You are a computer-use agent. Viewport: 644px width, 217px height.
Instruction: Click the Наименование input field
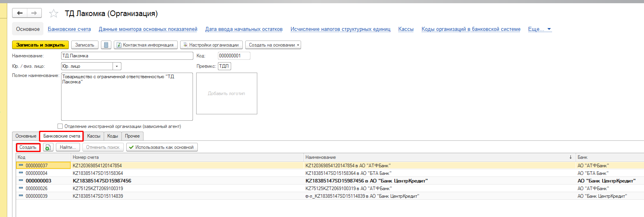pyautogui.click(x=127, y=56)
